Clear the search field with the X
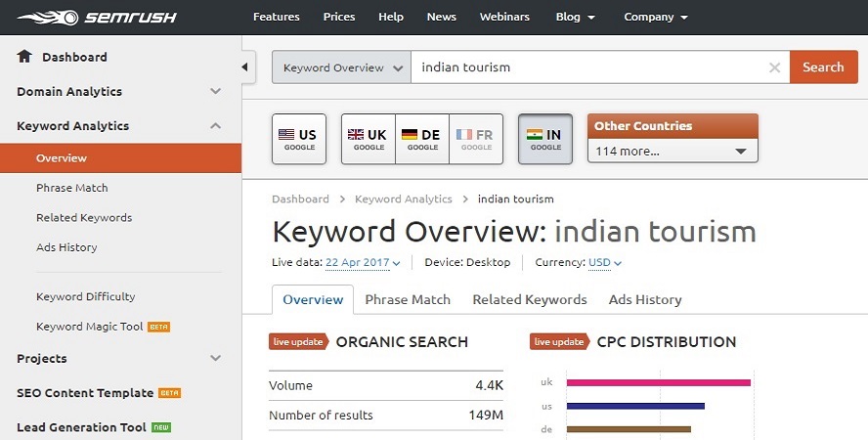The height and width of the screenshot is (440, 868). pos(774,67)
